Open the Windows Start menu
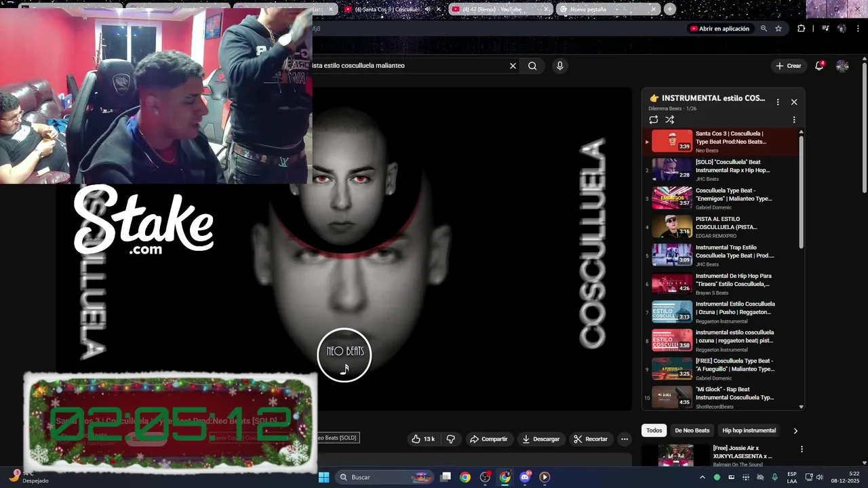 coord(324,477)
